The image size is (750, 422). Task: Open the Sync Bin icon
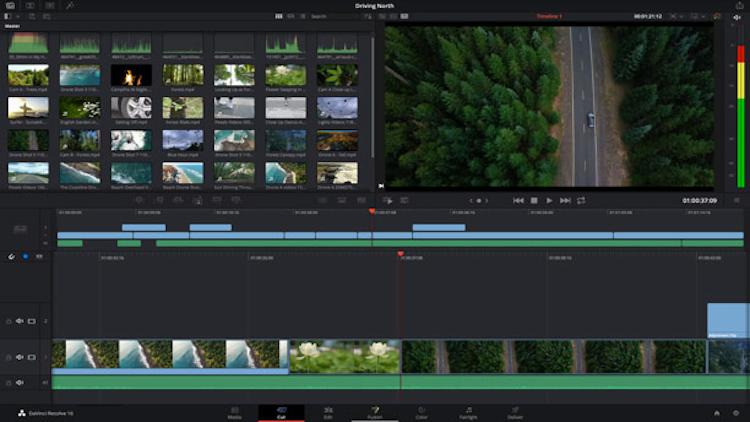(x=30, y=6)
